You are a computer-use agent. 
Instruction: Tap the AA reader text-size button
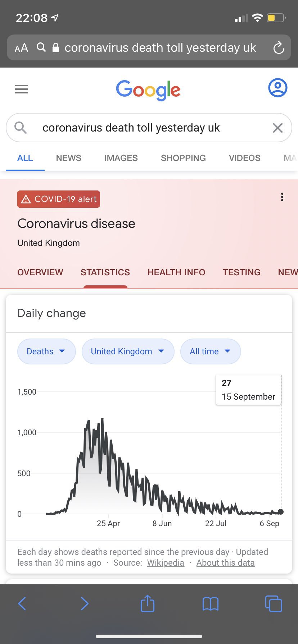click(21, 48)
